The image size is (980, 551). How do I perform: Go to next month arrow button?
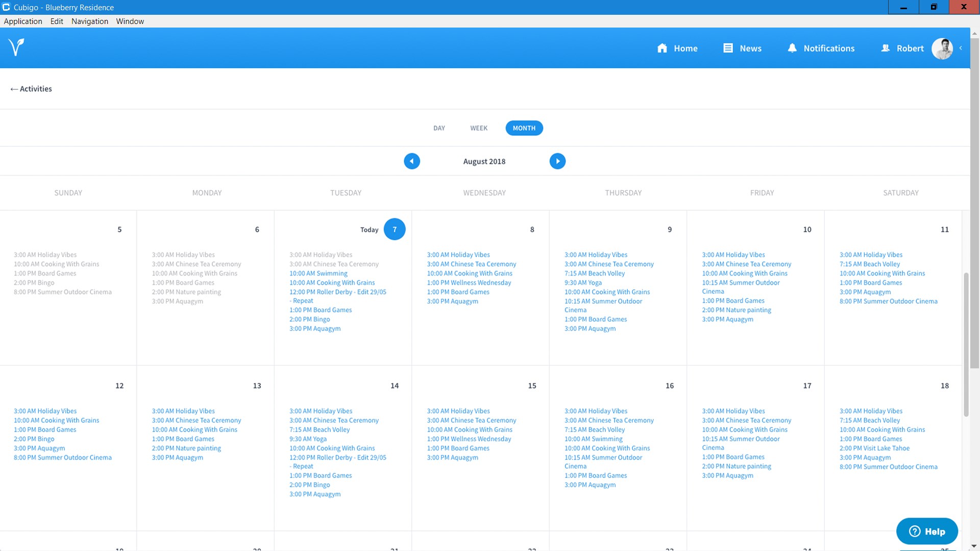click(557, 161)
